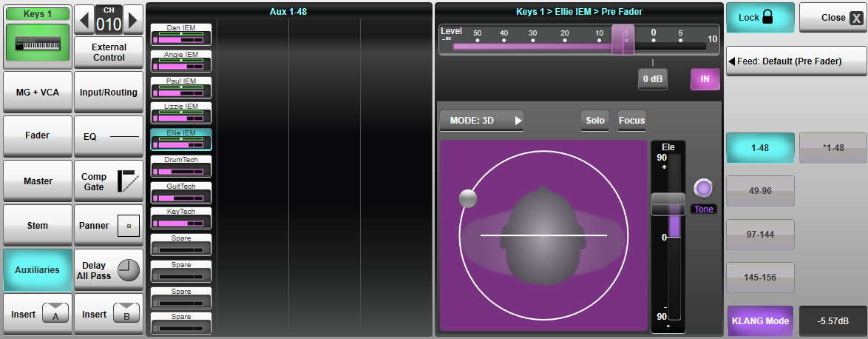Switch to aux range 49-96
The height and width of the screenshot is (339, 868).
[x=760, y=191]
